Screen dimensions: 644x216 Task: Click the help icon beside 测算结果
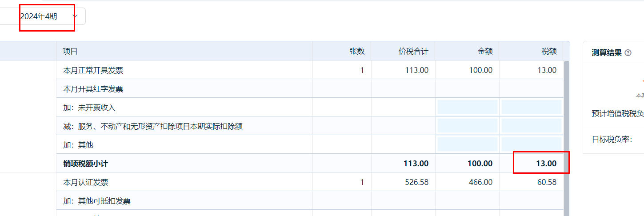pos(628,53)
